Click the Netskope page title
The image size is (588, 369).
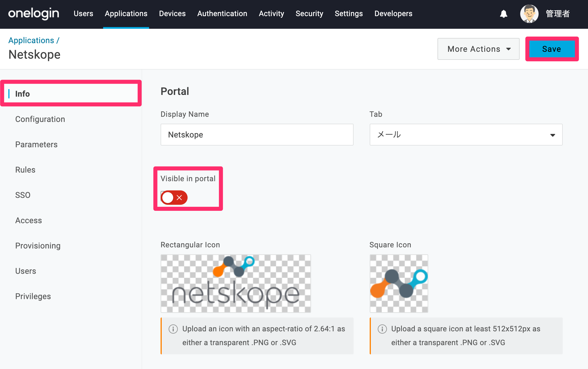coord(34,55)
